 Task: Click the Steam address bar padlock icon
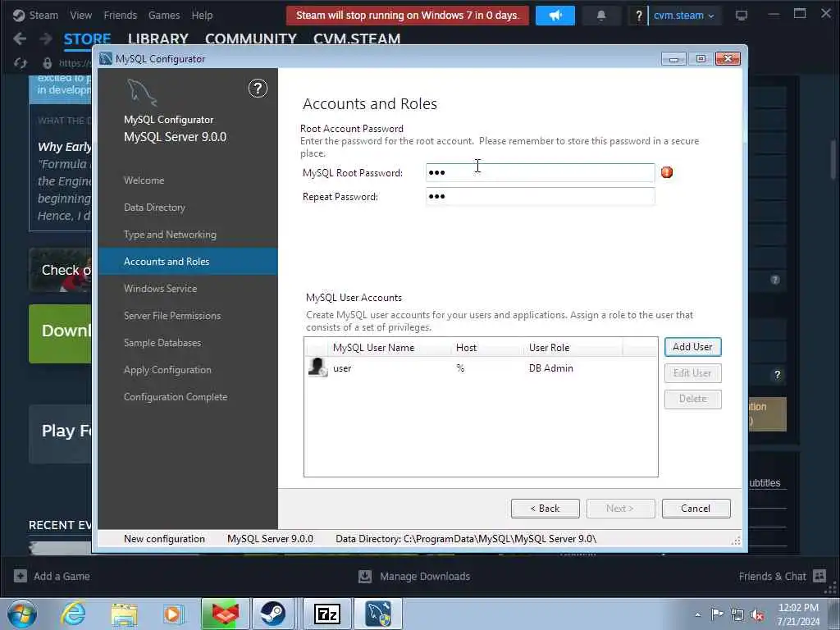tap(47, 63)
